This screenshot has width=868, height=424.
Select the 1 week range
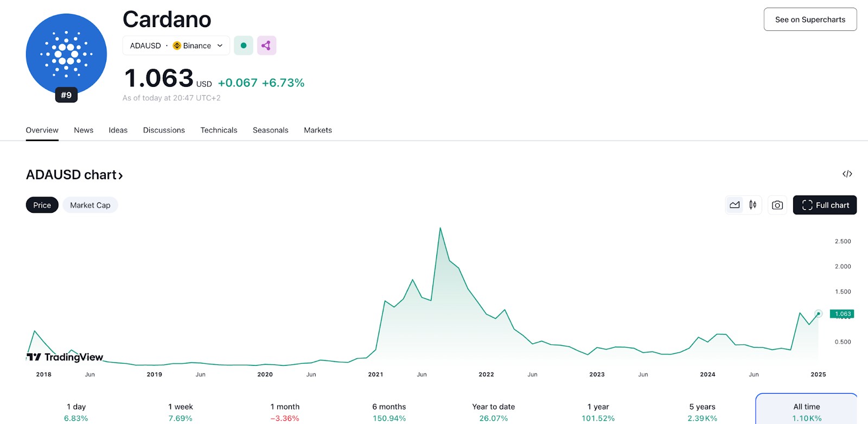[181, 412]
